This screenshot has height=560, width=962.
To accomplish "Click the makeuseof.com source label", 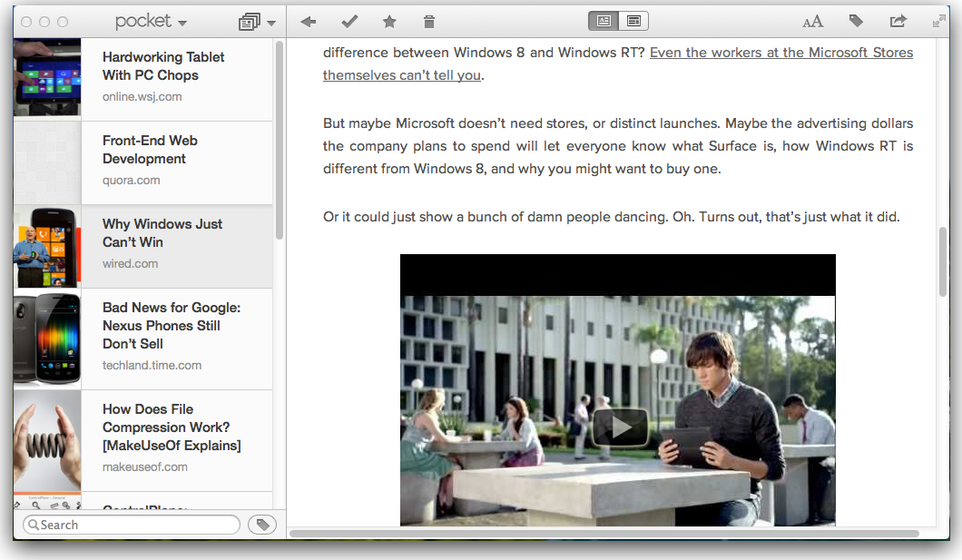I will point(145,467).
